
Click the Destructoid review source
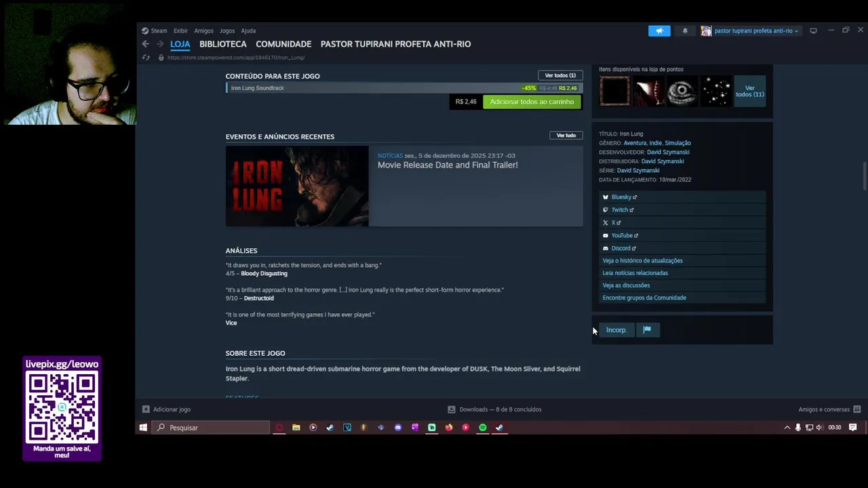click(x=258, y=298)
